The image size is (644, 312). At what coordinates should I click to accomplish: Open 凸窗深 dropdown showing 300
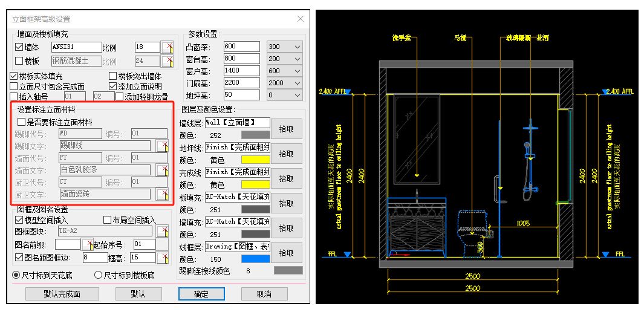click(285, 47)
